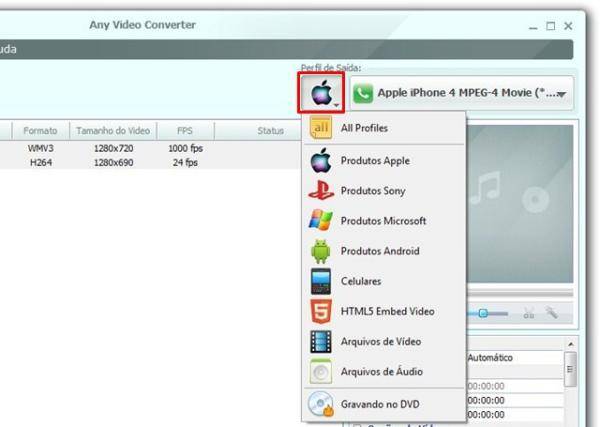Close the Any Video Converter window

pyautogui.click(x=568, y=26)
